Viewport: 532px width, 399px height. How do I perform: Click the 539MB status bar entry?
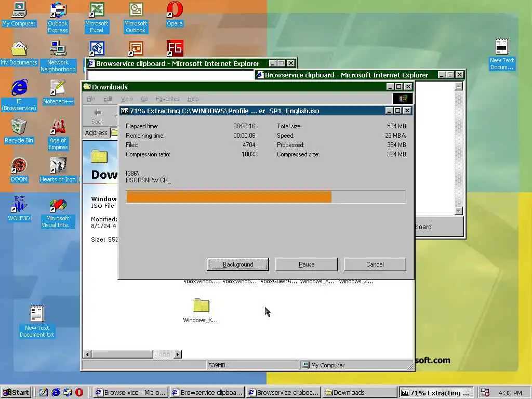click(x=252, y=365)
